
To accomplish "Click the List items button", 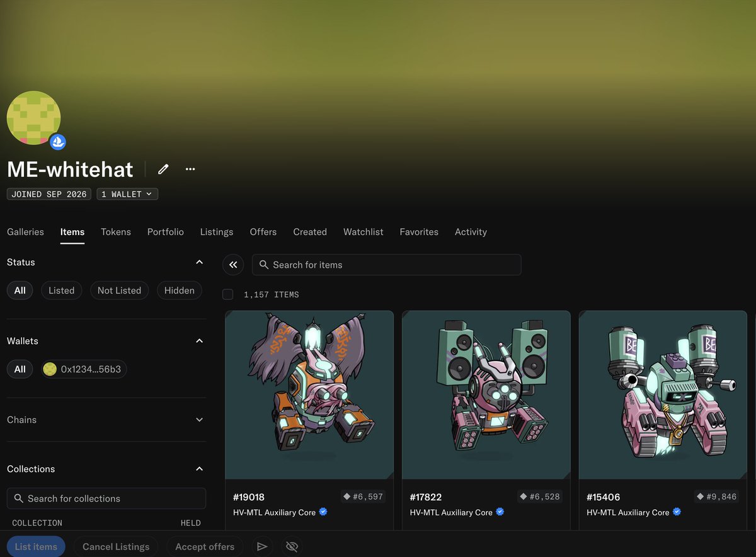I will 36,546.
